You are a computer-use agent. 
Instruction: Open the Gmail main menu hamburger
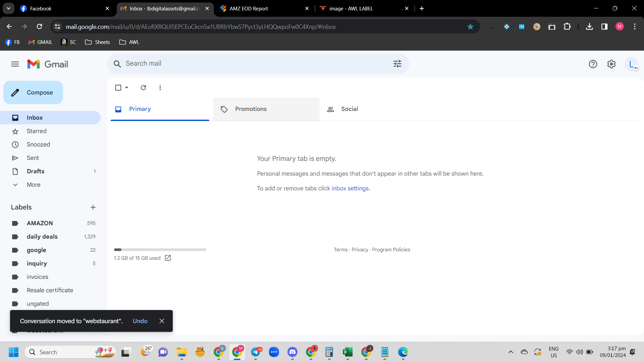(x=15, y=64)
